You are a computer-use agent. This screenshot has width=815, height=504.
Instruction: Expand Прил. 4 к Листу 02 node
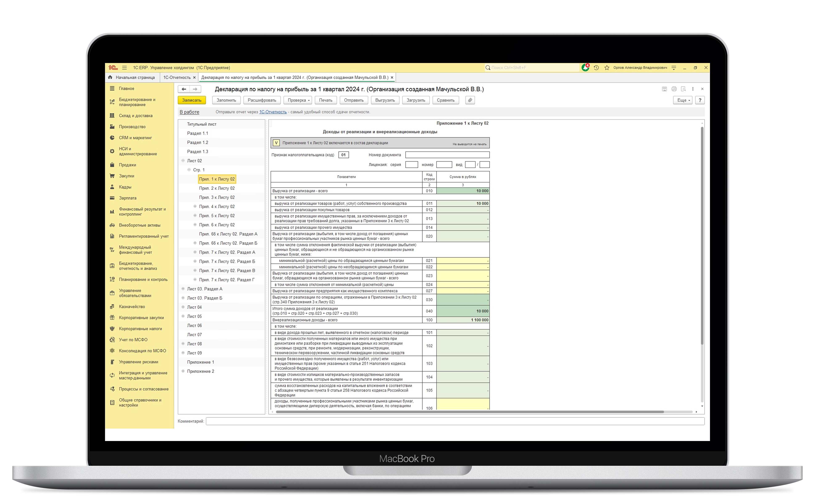click(195, 206)
